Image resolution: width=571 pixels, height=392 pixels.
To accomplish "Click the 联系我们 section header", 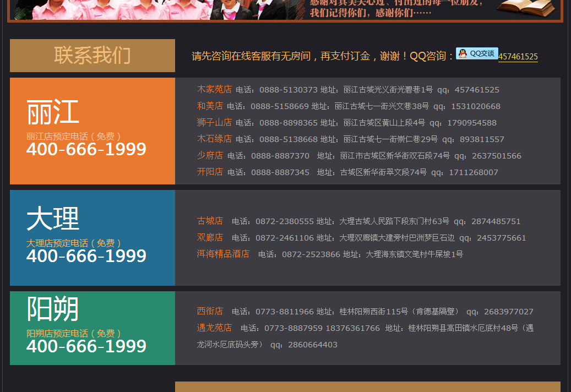I will coord(93,56).
